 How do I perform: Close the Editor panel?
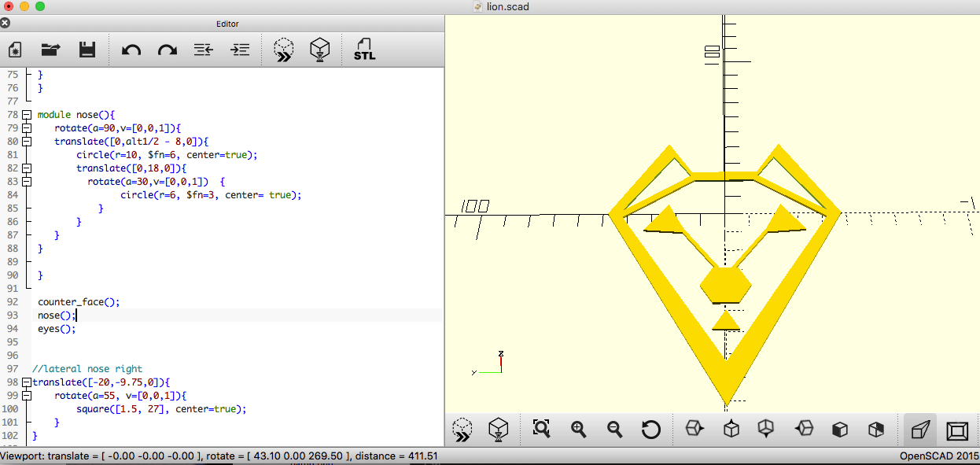tap(6, 24)
